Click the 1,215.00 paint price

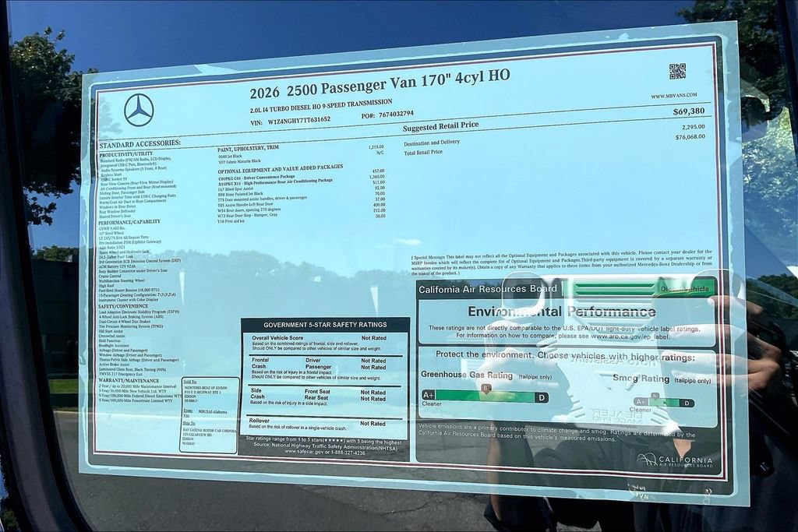(x=376, y=147)
